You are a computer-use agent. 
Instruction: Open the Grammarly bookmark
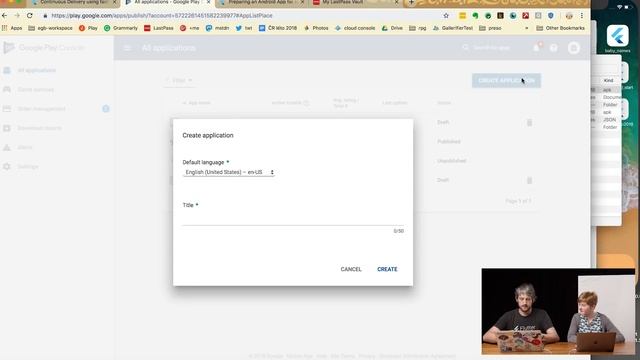click(x=121, y=28)
